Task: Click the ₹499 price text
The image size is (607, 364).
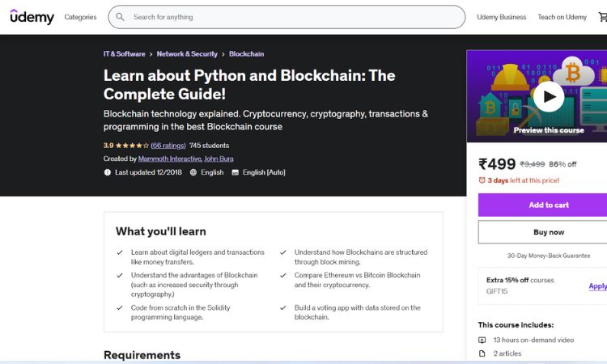Action: [497, 164]
